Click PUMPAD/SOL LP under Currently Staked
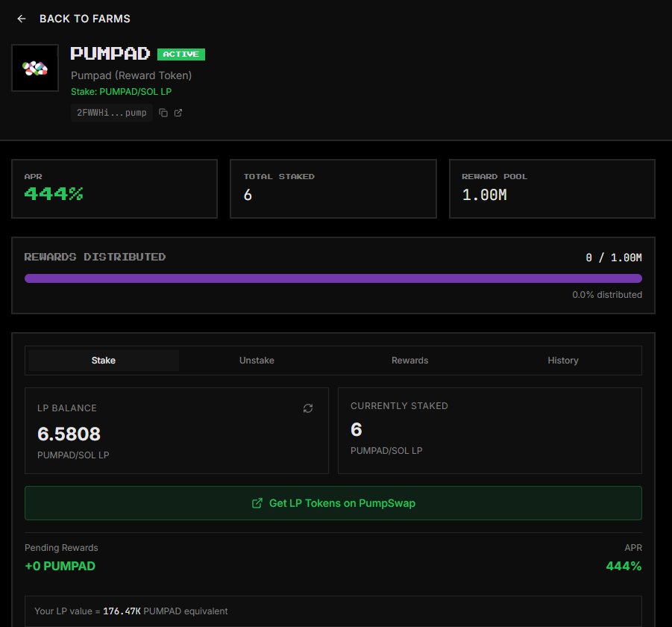This screenshot has height=627, width=672. click(386, 451)
